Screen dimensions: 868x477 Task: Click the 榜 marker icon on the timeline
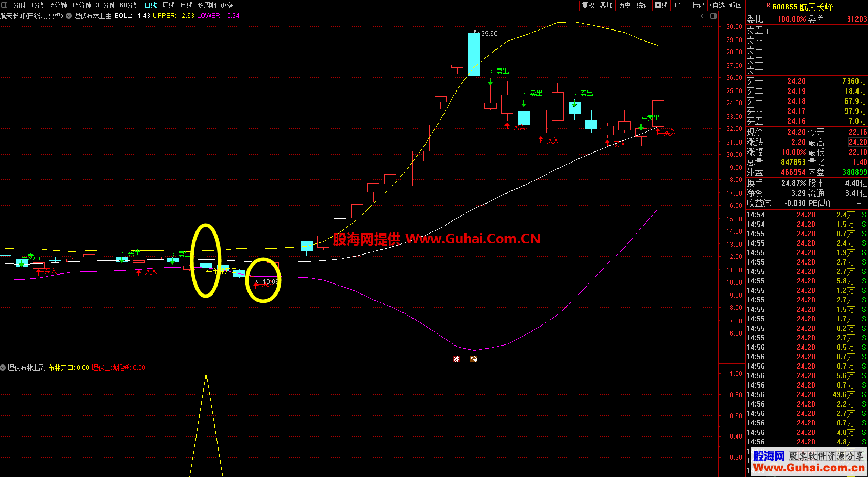click(x=474, y=359)
